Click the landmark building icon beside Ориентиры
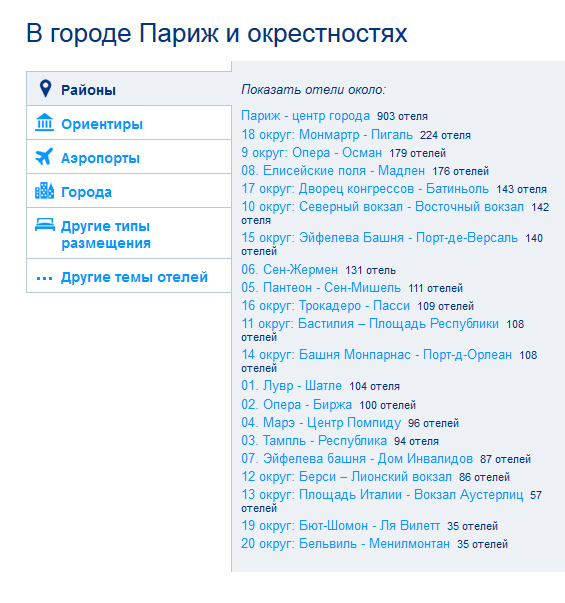565x603 pixels. pyautogui.click(x=44, y=122)
